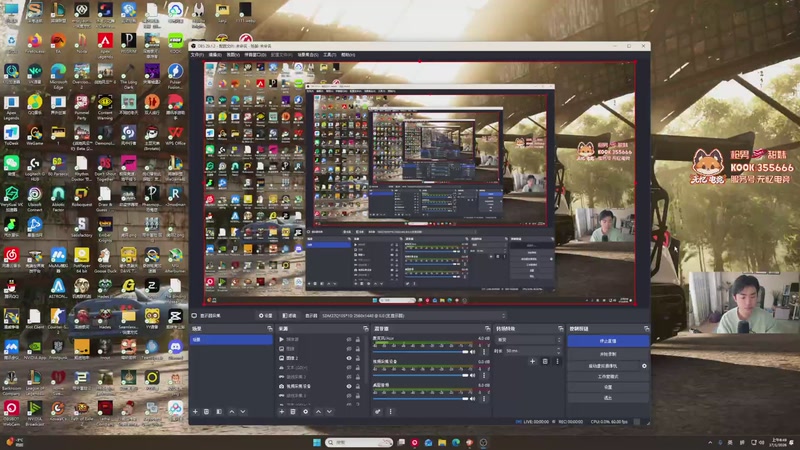Open source properties gear in Sources toolbar

(x=306, y=411)
